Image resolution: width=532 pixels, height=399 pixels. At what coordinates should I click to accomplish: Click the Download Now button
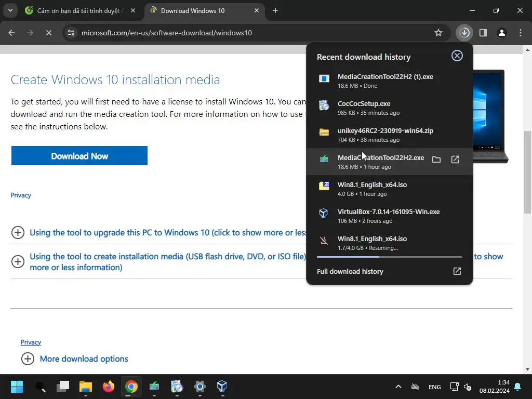click(x=79, y=156)
